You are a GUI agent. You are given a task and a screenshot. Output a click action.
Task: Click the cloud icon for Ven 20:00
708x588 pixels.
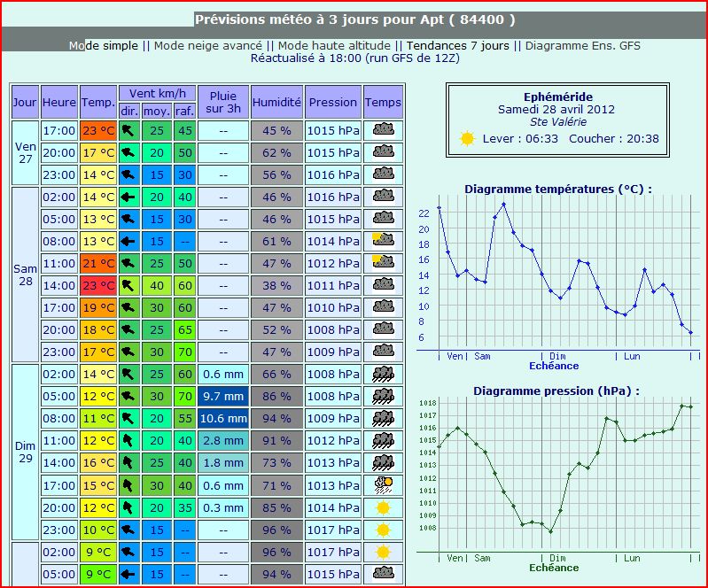[384, 152]
